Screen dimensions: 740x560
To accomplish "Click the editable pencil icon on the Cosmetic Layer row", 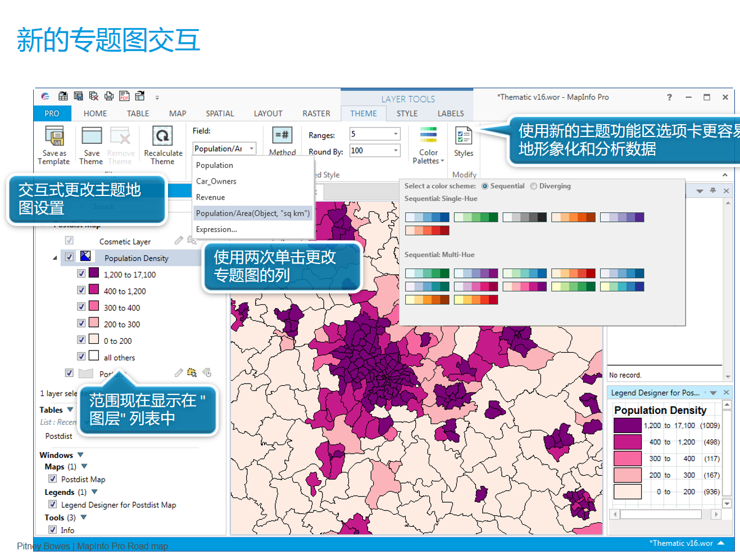I will pos(179,240).
